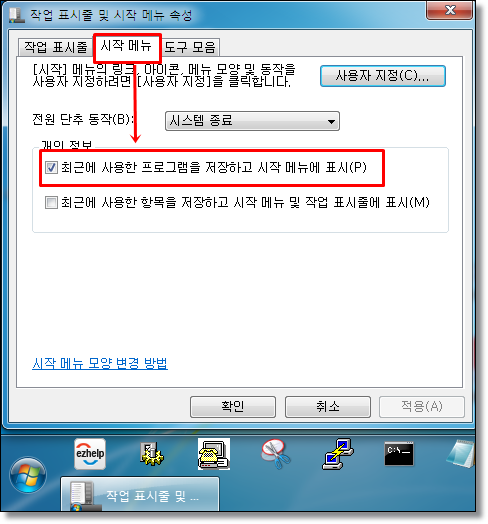Click the 작업 표시줄 및... taskbar button
The width and height of the screenshot is (488, 524).
tap(140, 495)
